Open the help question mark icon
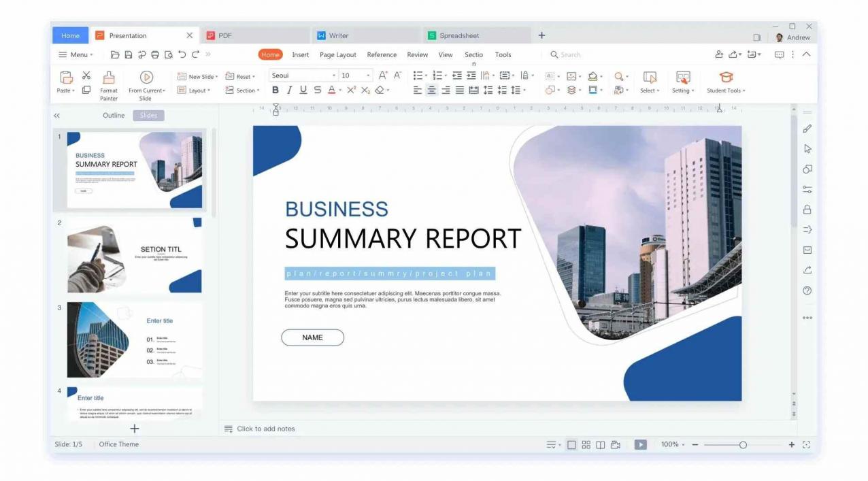This screenshot has height=481, width=868. (x=807, y=291)
